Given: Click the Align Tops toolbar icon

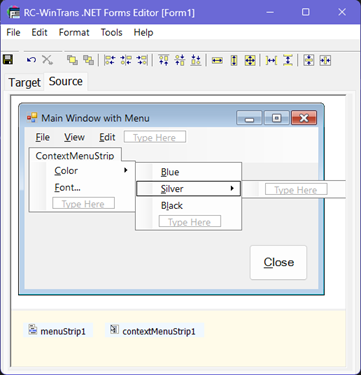Looking at the screenshot, I should [164, 60].
